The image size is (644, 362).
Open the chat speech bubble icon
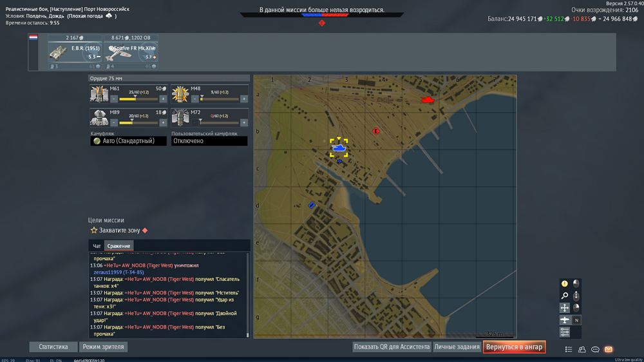pyautogui.click(x=595, y=349)
